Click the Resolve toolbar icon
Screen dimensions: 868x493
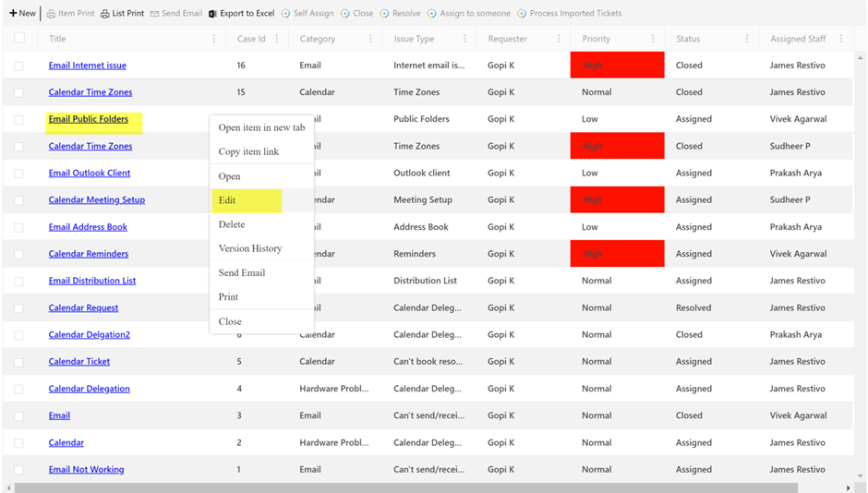385,14
